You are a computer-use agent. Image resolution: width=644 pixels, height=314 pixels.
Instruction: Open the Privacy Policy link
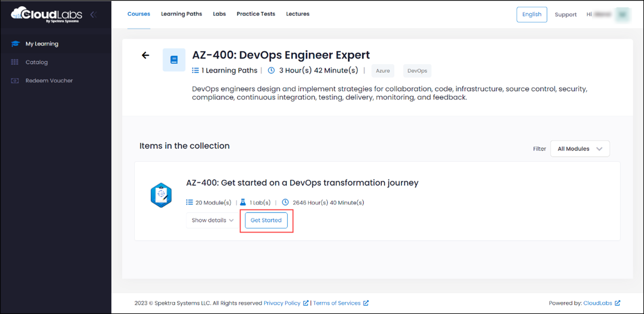[282, 303]
